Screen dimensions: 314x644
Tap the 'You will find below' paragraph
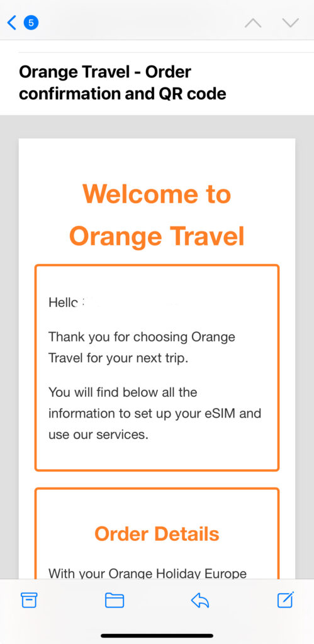155,414
